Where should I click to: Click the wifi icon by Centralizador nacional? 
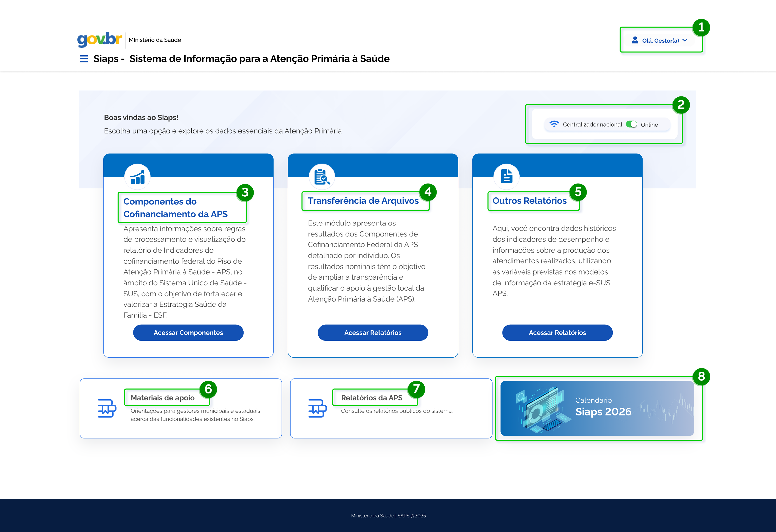[x=554, y=124]
